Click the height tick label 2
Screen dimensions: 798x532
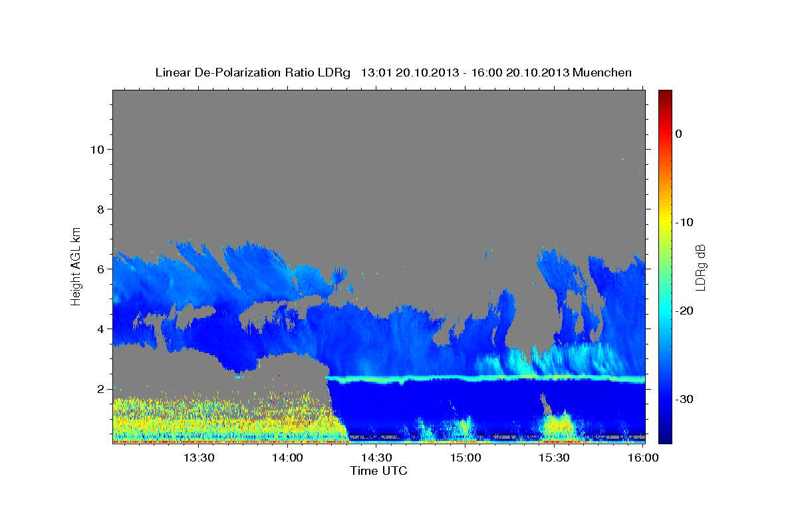(x=100, y=388)
